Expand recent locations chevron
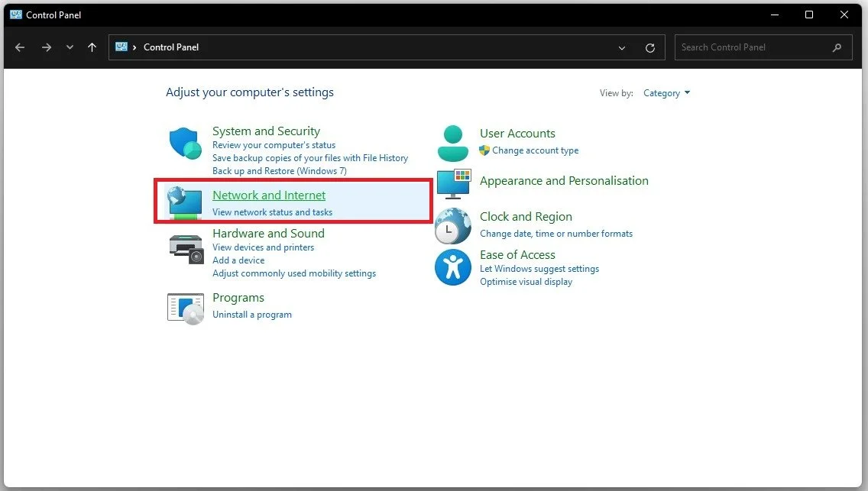 70,47
